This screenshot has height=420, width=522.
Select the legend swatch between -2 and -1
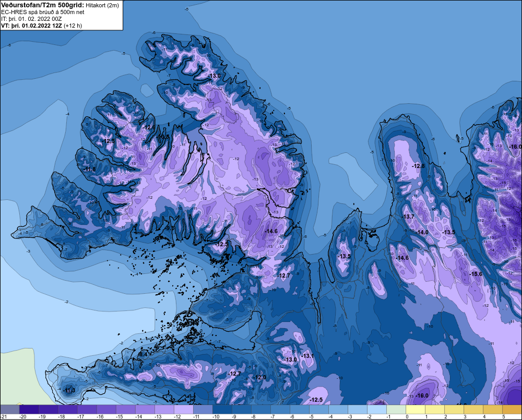(377, 409)
